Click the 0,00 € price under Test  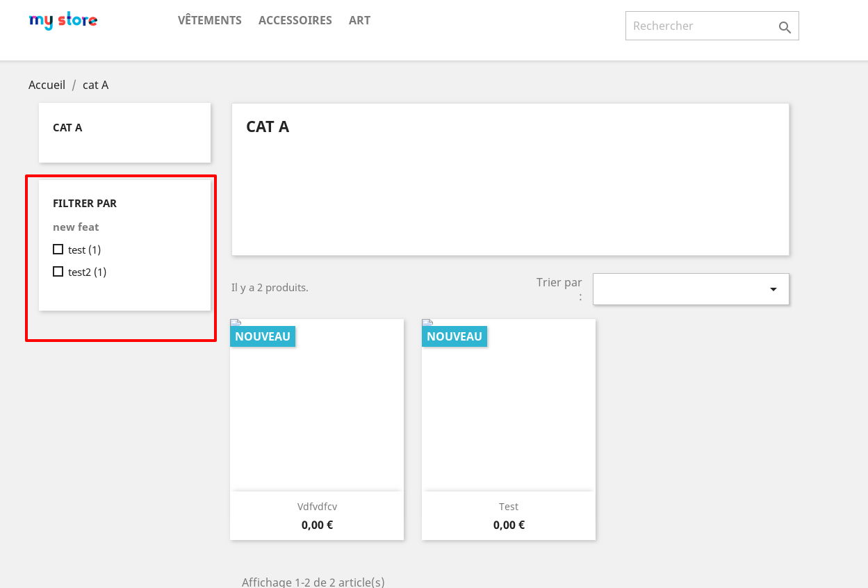click(x=509, y=525)
